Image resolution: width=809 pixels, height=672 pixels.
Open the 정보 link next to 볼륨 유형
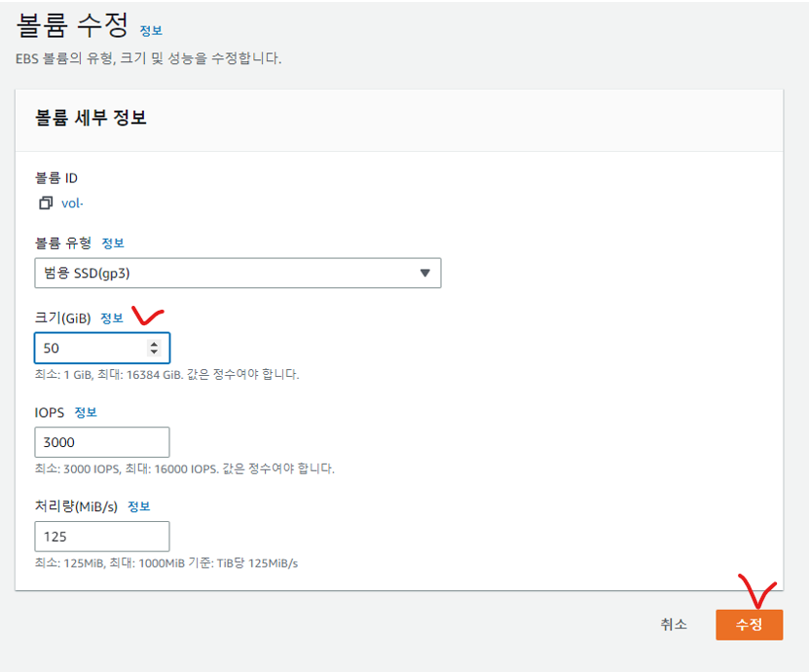click(113, 243)
